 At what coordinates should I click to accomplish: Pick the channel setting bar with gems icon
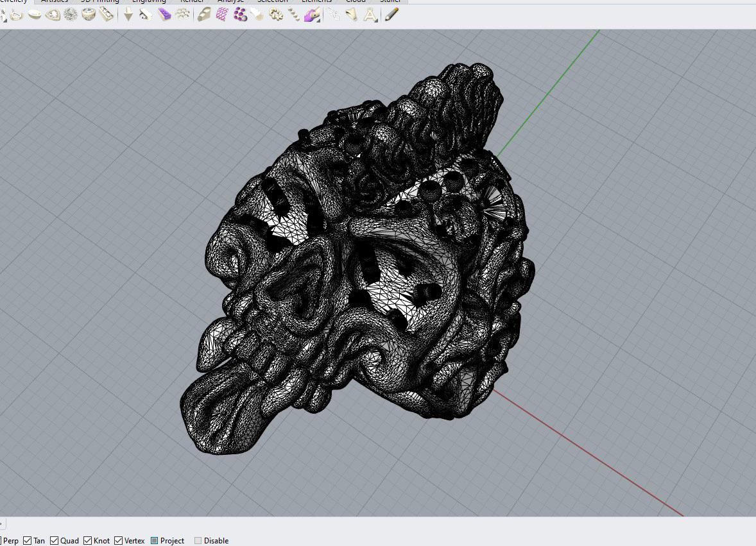coord(107,15)
